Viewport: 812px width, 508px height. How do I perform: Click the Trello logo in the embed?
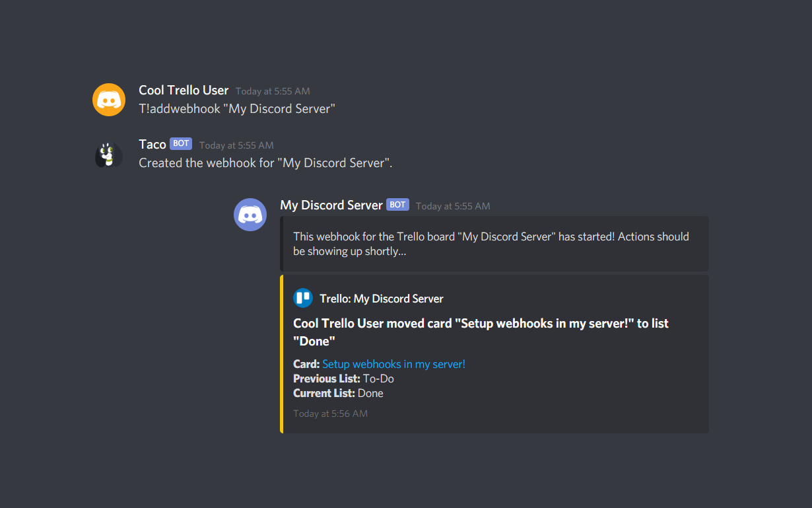(x=303, y=299)
